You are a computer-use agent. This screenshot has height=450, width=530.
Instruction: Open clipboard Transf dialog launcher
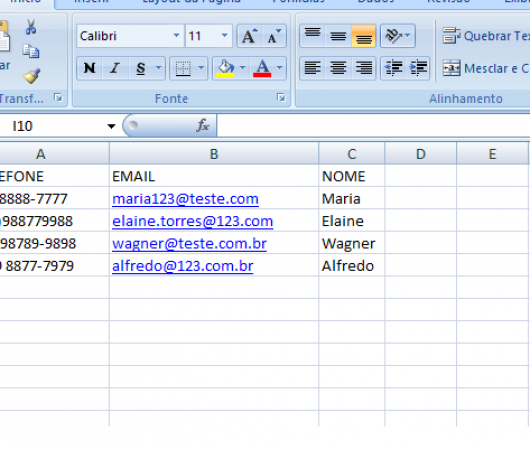[x=58, y=98]
